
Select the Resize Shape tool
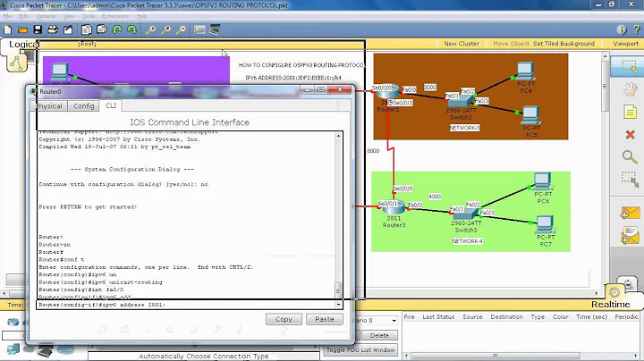tap(630, 180)
